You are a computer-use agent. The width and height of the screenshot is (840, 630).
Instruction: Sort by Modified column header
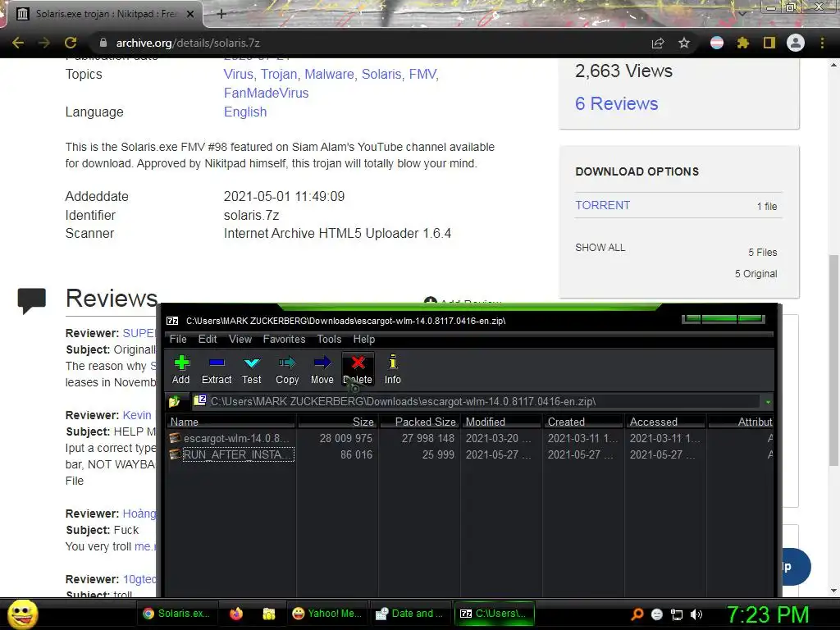pyautogui.click(x=501, y=422)
